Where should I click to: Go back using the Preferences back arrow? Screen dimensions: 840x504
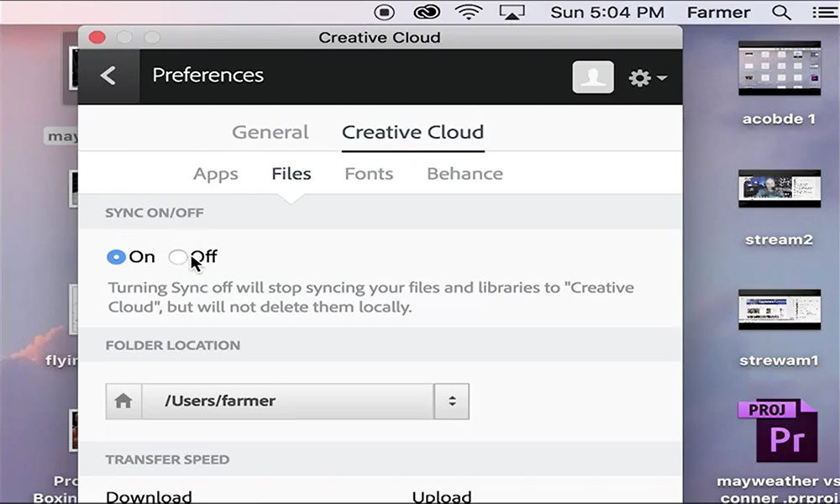tap(108, 76)
